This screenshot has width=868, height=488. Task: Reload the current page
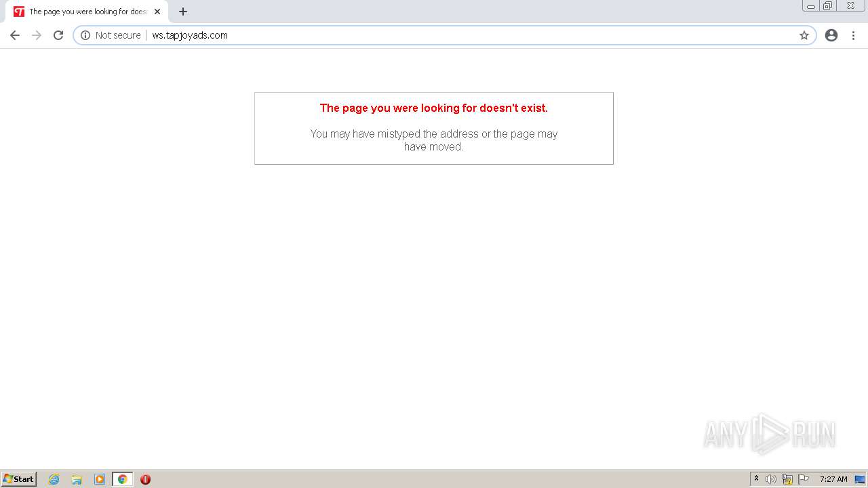[58, 35]
